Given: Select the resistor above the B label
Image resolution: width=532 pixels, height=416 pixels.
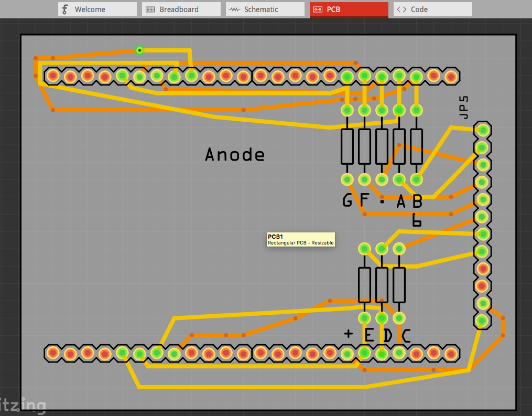Looking at the screenshot, I should [x=416, y=146].
